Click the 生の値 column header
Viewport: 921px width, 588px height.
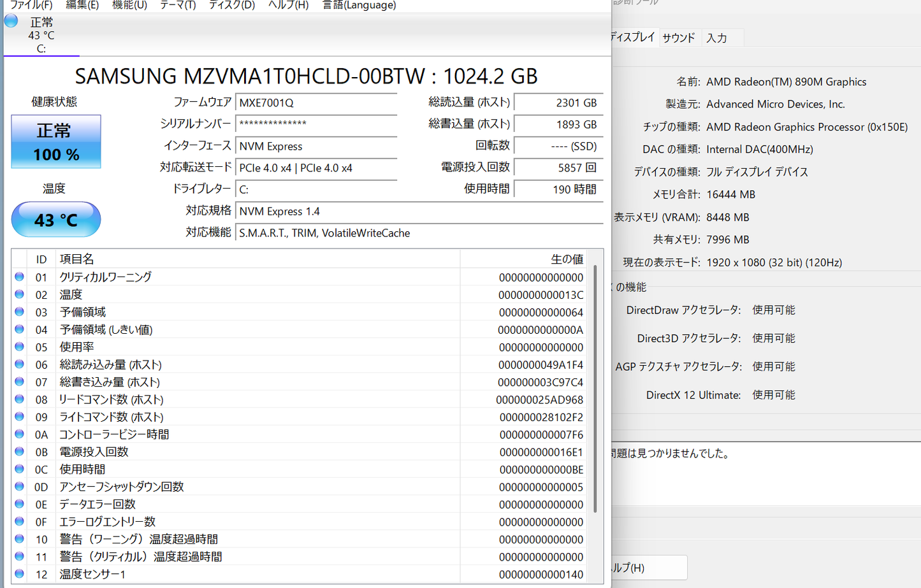click(x=524, y=259)
